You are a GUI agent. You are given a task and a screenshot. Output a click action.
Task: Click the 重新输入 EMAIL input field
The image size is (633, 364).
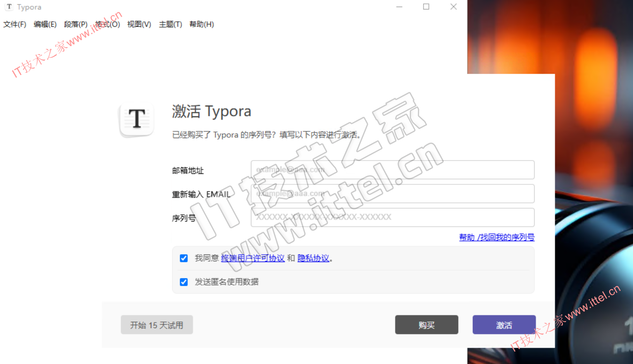click(392, 193)
